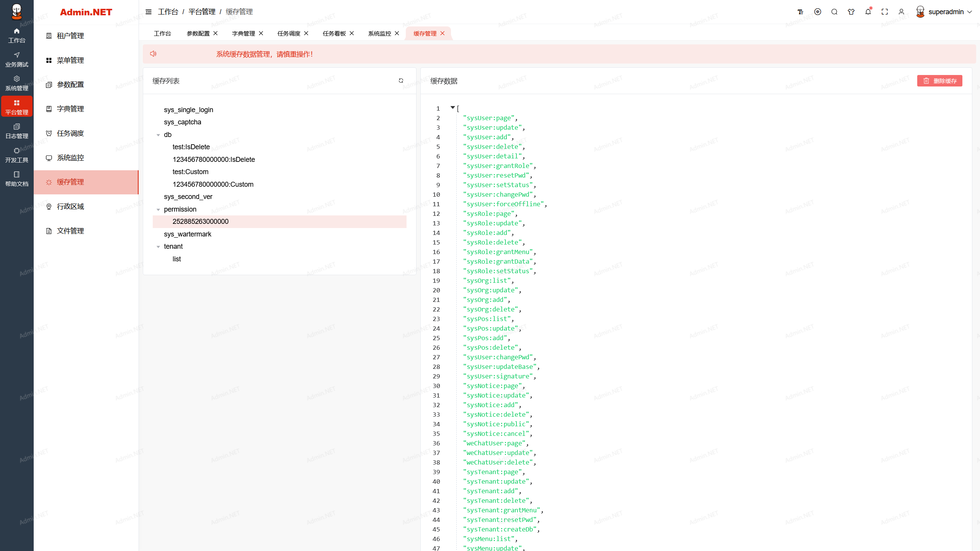Open the search icon in top bar
Image resolution: width=980 pixels, height=551 pixels.
(834, 12)
